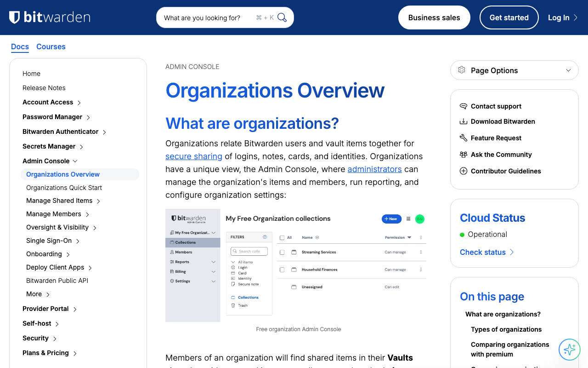Open the Bitwarden Public API page
This screenshot has height=368, width=588.
pos(57,281)
